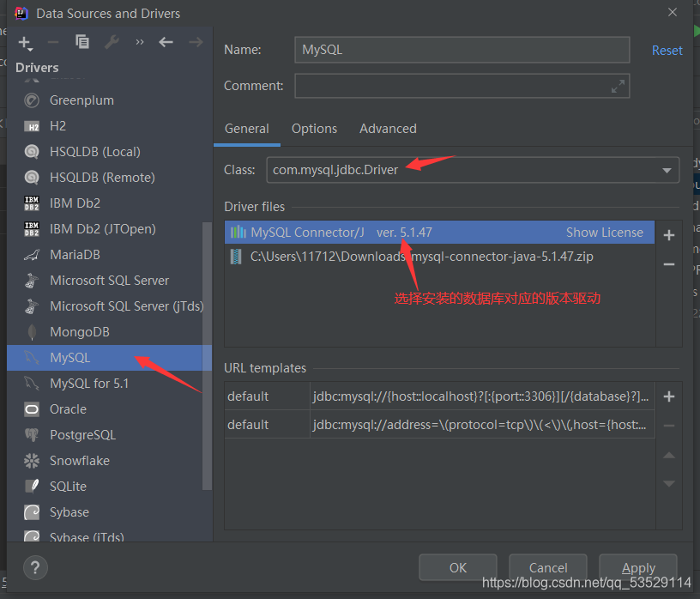Select the SQLite feather icon

click(32, 486)
